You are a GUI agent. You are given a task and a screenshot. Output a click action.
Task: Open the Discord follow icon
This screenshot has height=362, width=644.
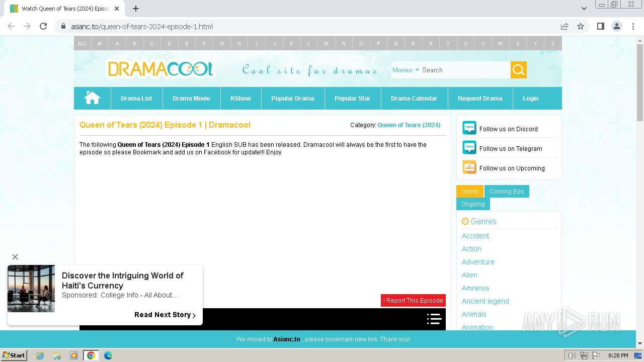[x=469, y=128]
